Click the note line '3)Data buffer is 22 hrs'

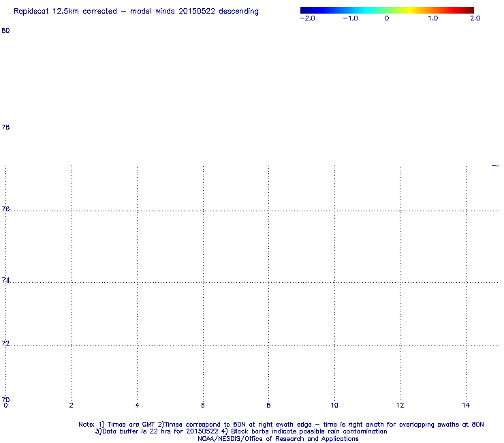tap(241, 431)
